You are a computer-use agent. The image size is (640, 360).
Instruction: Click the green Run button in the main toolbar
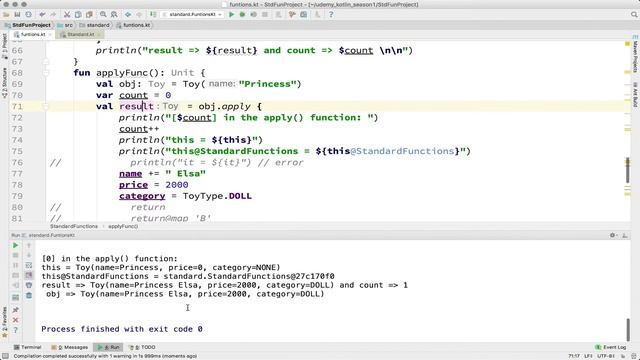[231, 15]
